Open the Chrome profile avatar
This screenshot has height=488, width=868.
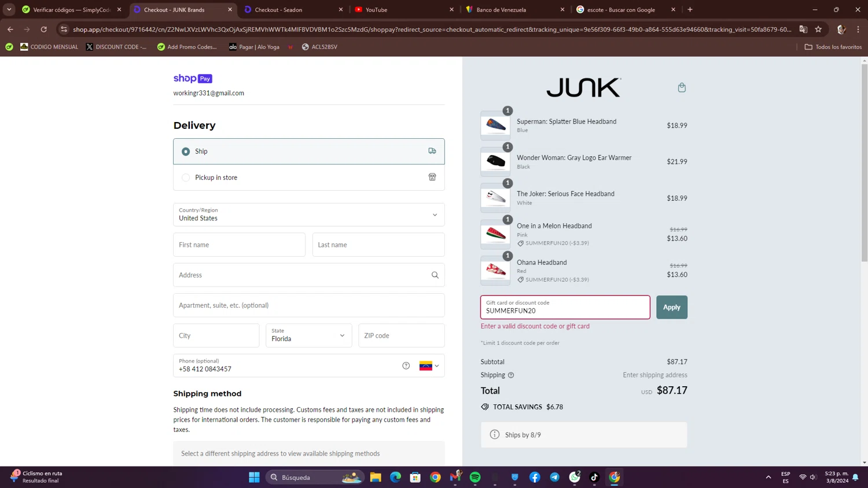(841, 29)
